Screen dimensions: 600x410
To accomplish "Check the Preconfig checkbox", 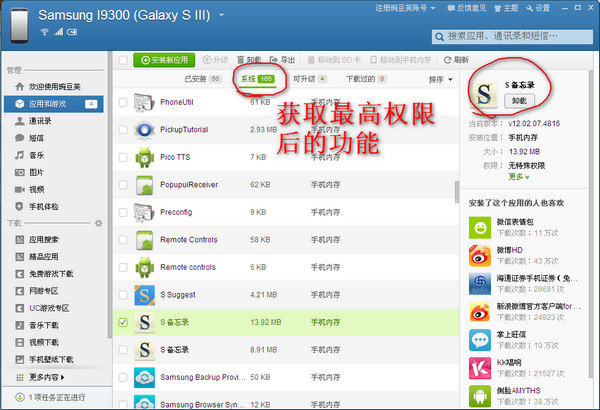I will point(123,212).
